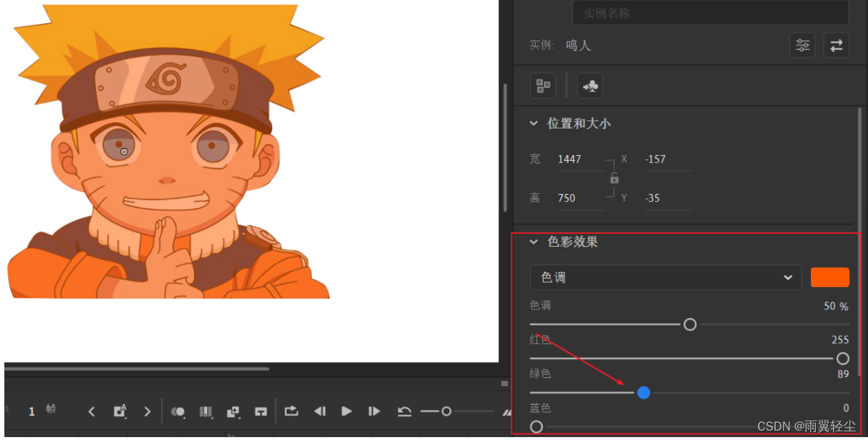Click the stage horizontal scrollbar
Image resolution: width=868 pixels, height=440 pixels.
(x=137, y=369)
